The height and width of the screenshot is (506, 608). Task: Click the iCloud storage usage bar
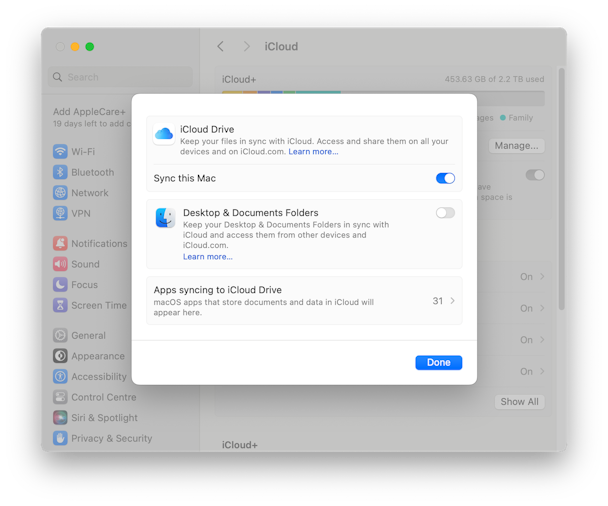click(x=383, y=98)
